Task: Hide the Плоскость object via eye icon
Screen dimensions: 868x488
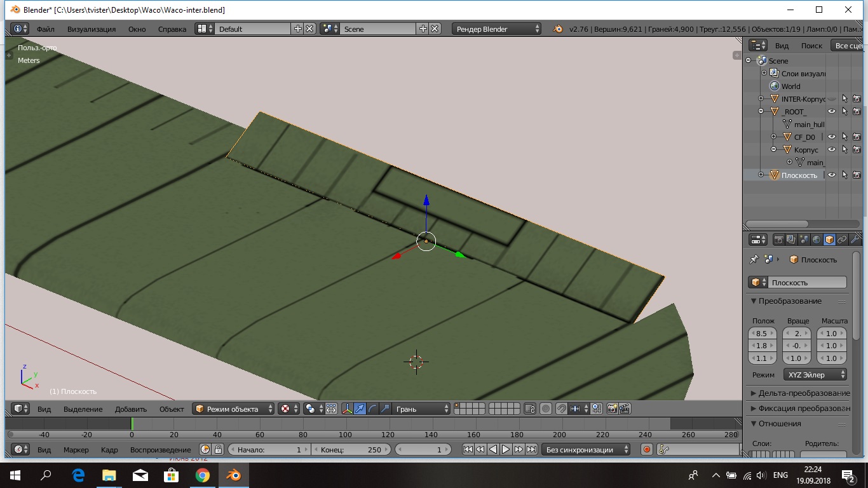Action: pos(831,175)
